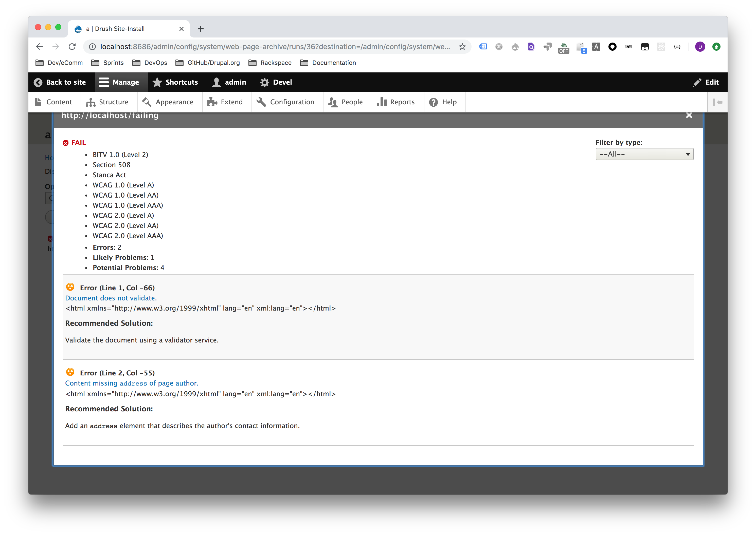Viewport: 756px width, 535px height.
Task: Bookmark page with star icon
Action: tap(462, 47)
